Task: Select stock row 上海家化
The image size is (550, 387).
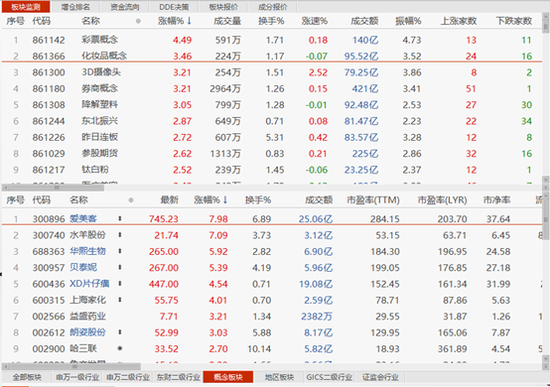Action: [x=272, y=300]
